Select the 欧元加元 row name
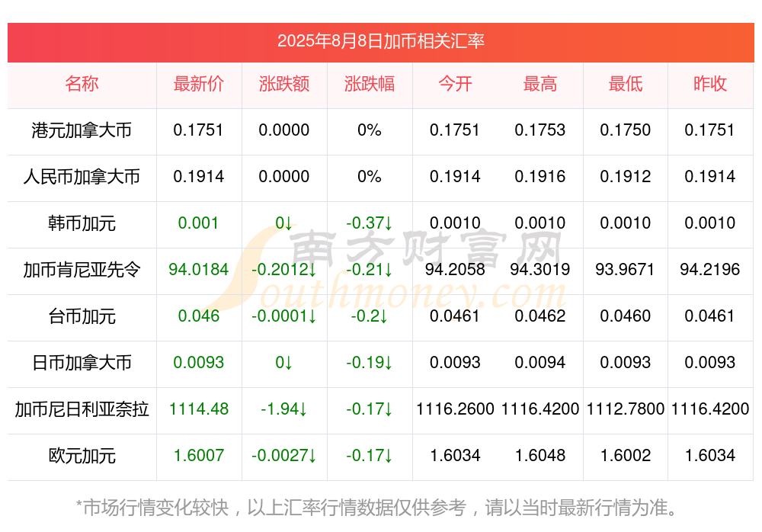This screenshot has height=532, width=762. tap(82, 456)
